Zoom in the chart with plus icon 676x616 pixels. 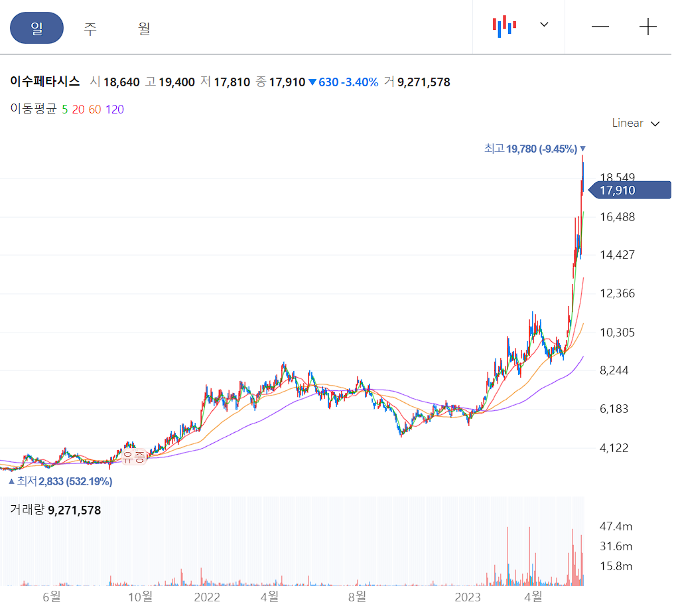(x=647, y=27)
